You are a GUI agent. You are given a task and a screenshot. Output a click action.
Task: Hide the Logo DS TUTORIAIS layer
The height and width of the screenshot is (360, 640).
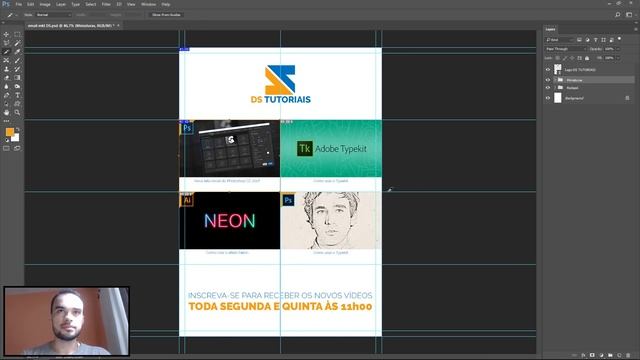(548, 70)
